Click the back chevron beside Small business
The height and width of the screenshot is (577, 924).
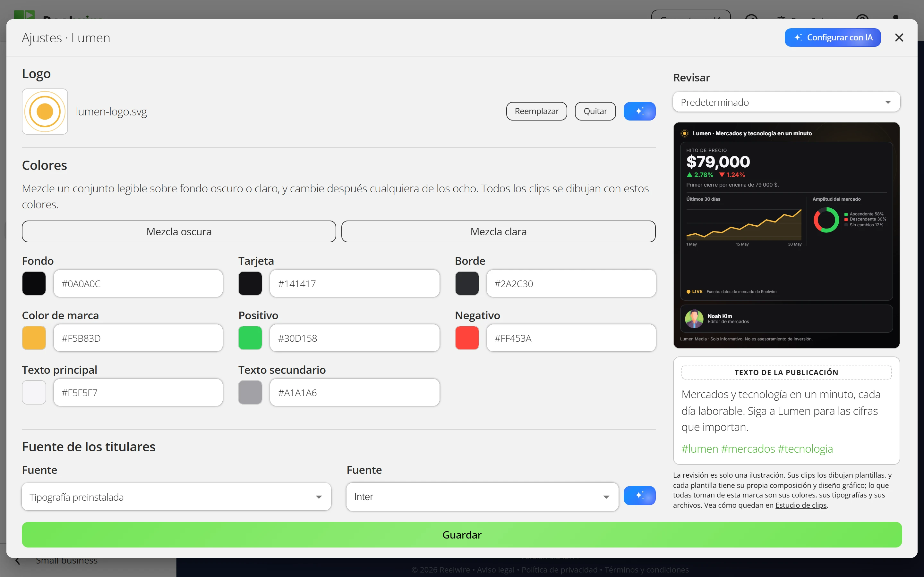point(17,561)
